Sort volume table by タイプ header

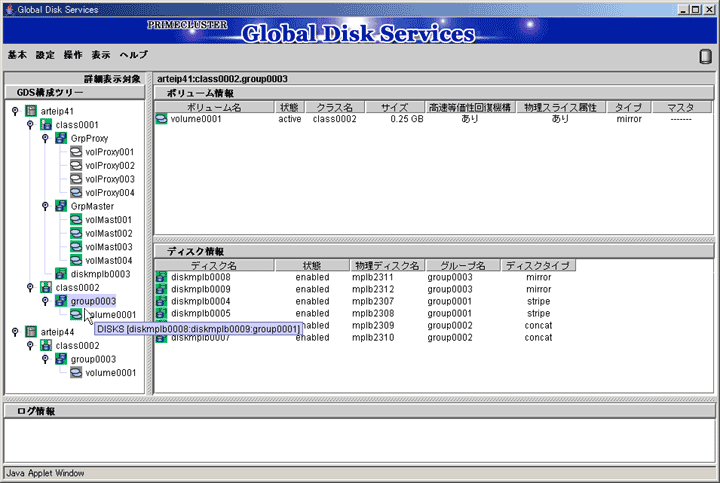[x=628, y=107]
